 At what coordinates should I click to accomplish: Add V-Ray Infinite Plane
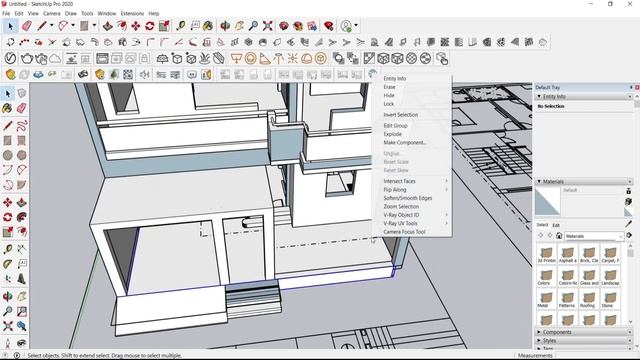pos(162,58)
